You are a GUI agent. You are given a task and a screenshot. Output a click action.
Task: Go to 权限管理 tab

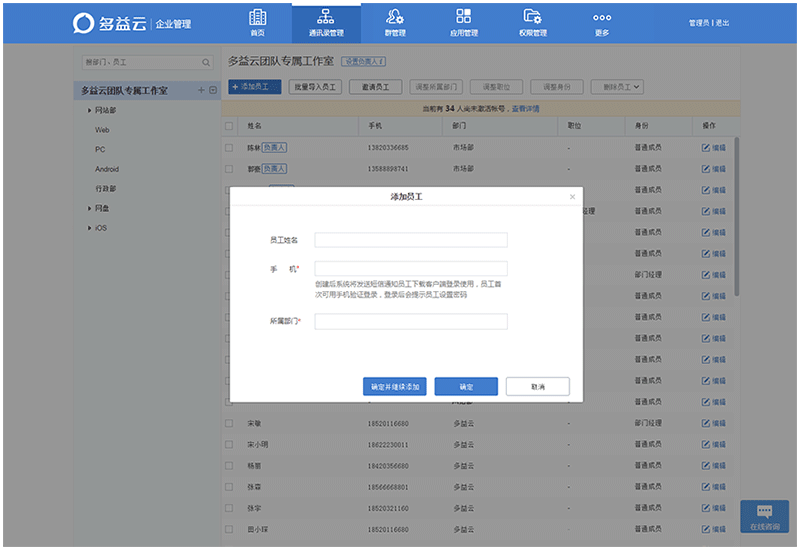(533, 22)
